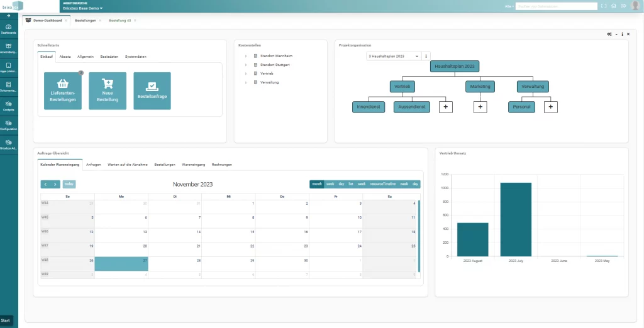The width and height of the screenshot is (644, 328).
Task: Select the Absatz quickstart tab
Action: point(65,57)
